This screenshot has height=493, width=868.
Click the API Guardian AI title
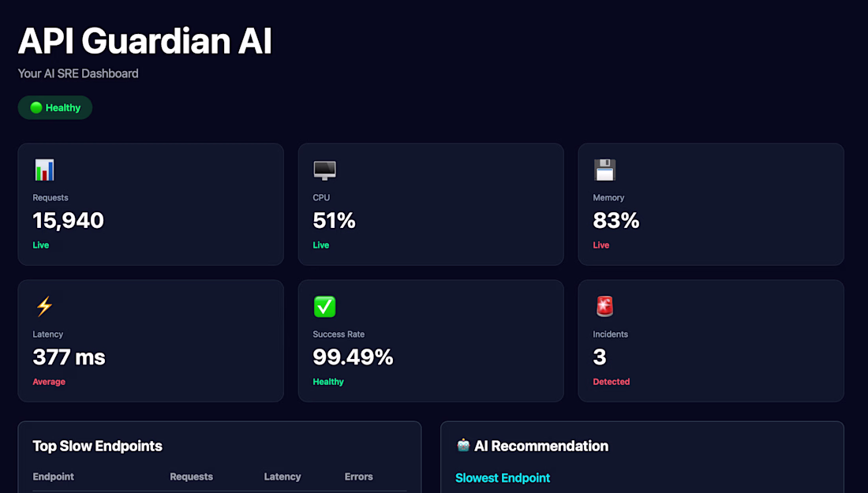click(145, 41)
